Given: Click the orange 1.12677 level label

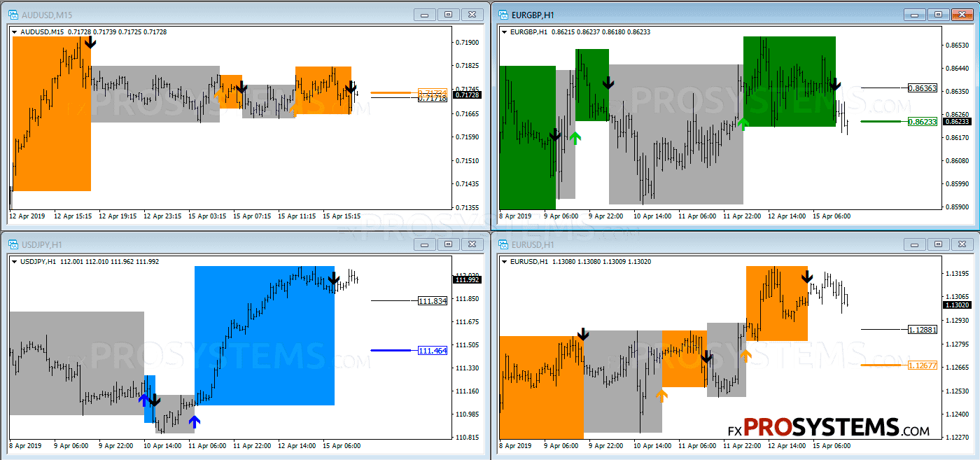Looking at the screenshot, I should click(x=922, y=365).
